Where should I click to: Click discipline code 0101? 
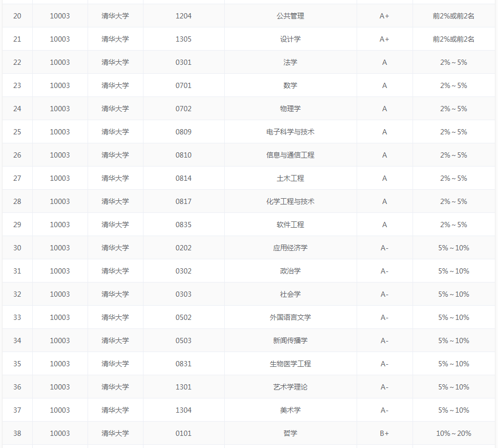184,433
